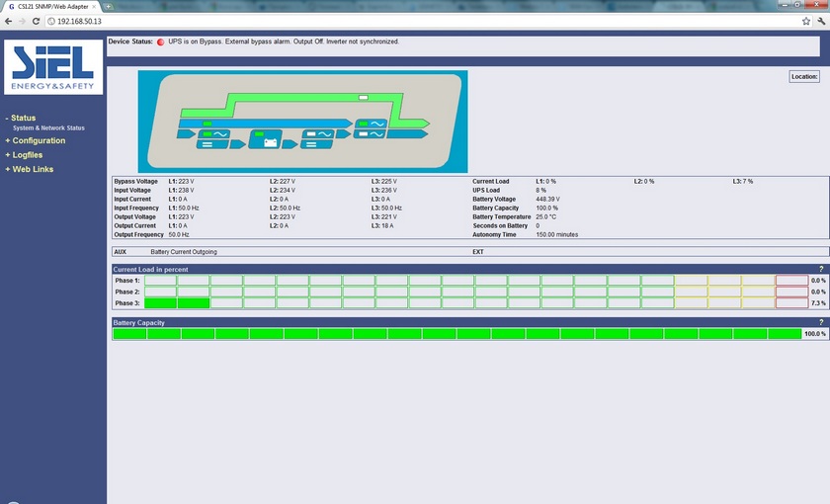
Task: Click the red Device Status indicator
Action: 160,42
